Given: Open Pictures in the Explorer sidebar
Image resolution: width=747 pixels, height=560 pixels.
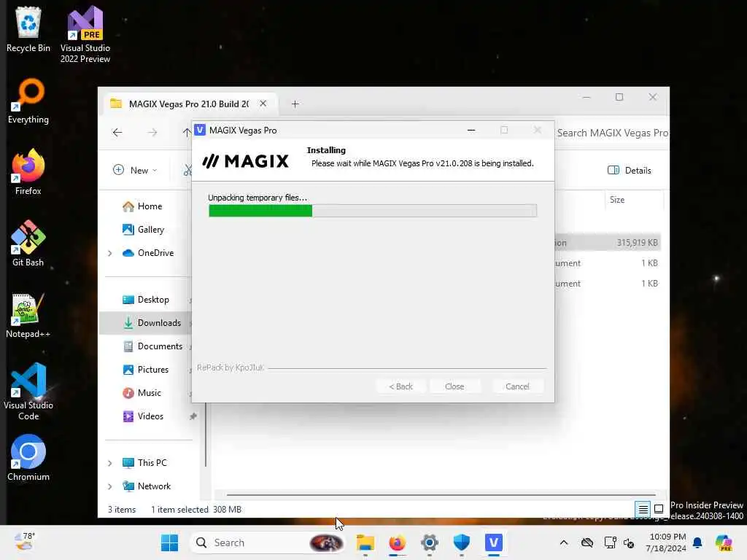Looking at the screenshot, I should tap(146, 370).
